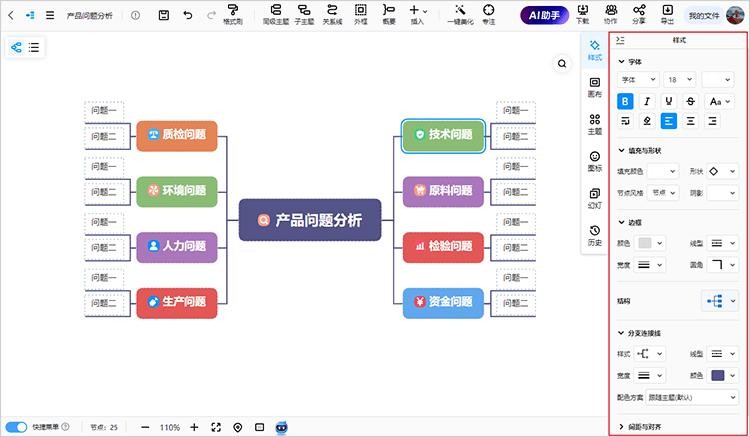Toggle bold text formatting

click(x=625, y=101)
